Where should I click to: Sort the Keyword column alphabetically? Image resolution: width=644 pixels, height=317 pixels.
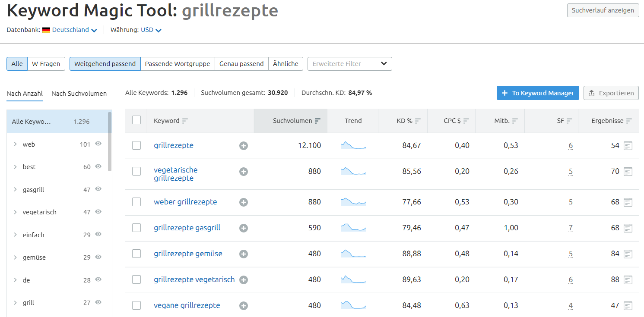[184, 121]
